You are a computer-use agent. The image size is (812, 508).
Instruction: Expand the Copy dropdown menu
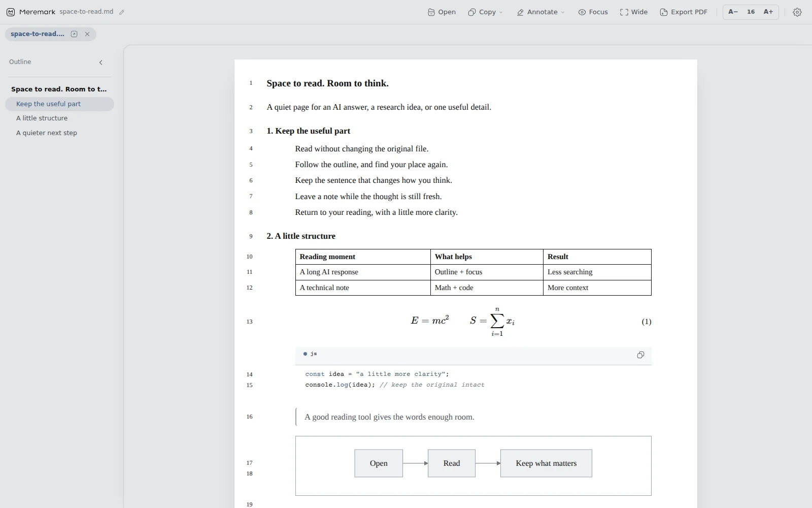pyautogui.click(x=485, y=12)
